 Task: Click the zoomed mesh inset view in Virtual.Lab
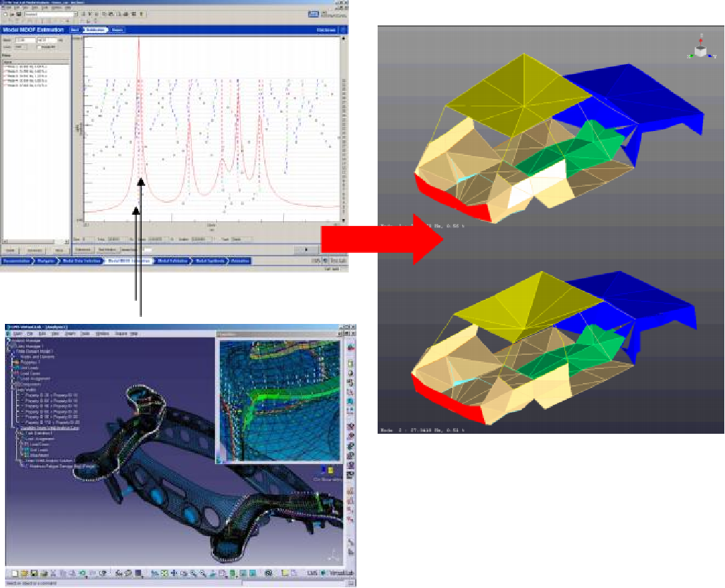coord(280,401)
